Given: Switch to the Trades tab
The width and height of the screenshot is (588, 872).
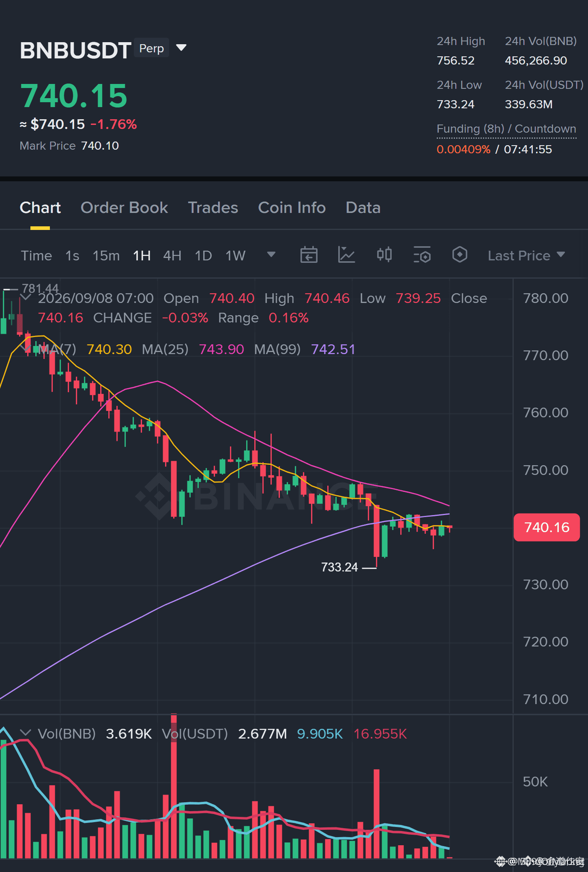Looking at the screenshot, I should (213, 208).
